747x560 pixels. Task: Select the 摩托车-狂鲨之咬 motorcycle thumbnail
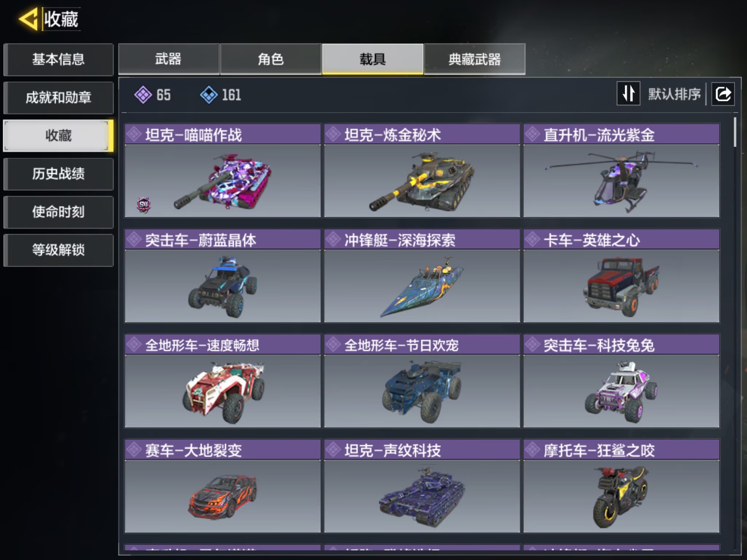coord(621,496)
